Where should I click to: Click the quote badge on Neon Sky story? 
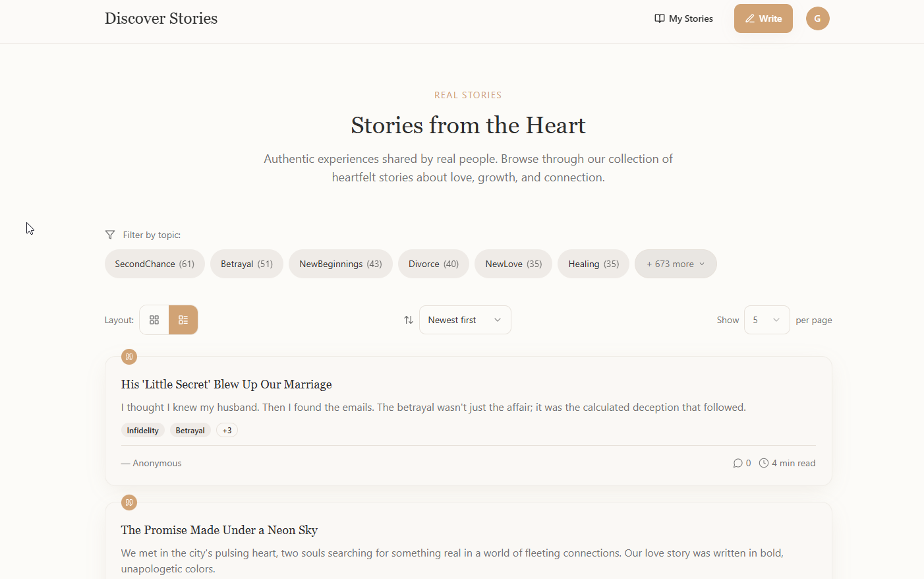[129, 503]
